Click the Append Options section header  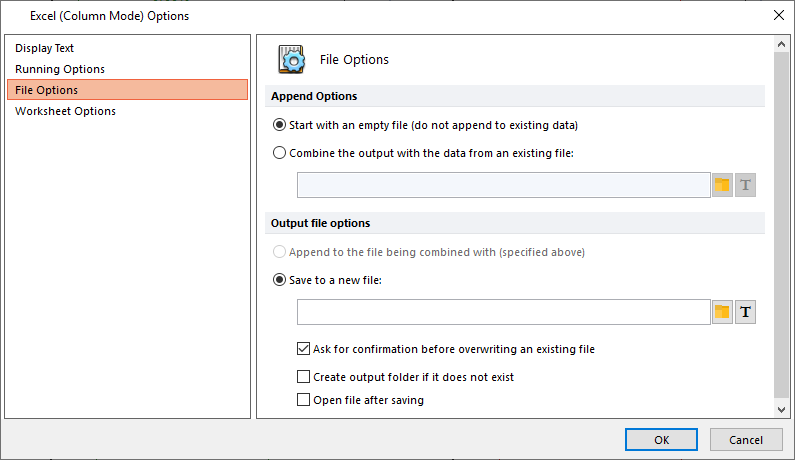(x=515, y=96)
